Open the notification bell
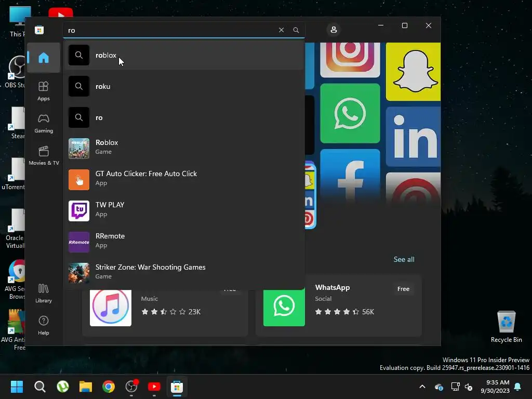532x399 pixels. coord(518,387)
